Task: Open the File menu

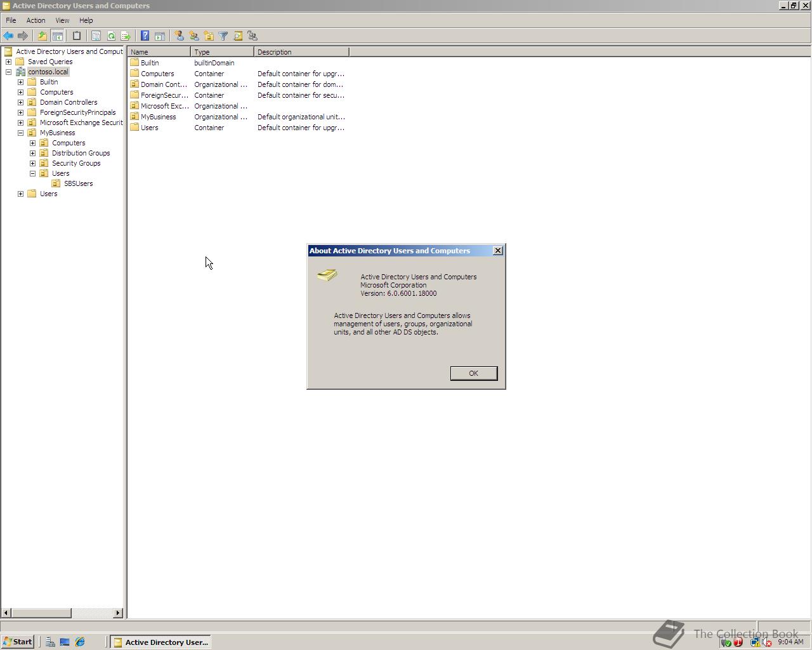Action: [11, 20]
